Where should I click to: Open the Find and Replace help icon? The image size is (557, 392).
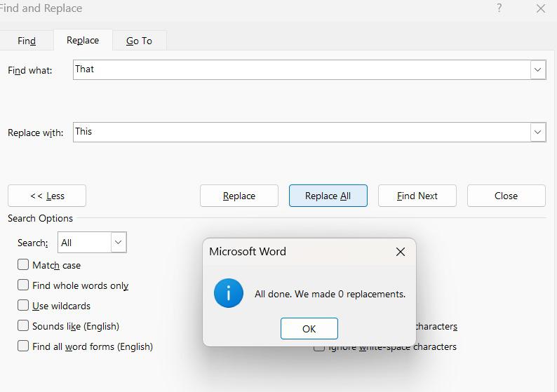[499, 8]
